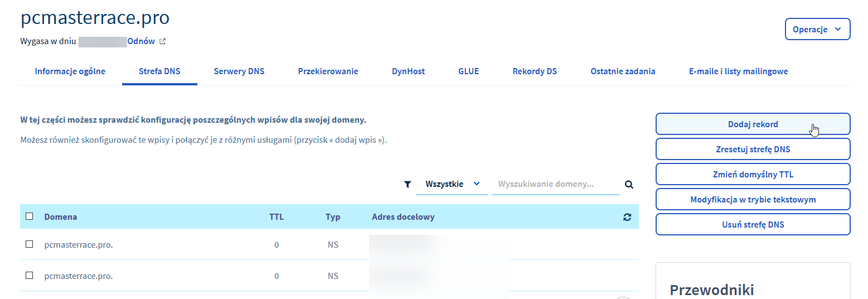
Task: Focus the Wyszukiwanie domeny search field
Action: (x=555, y=184)
